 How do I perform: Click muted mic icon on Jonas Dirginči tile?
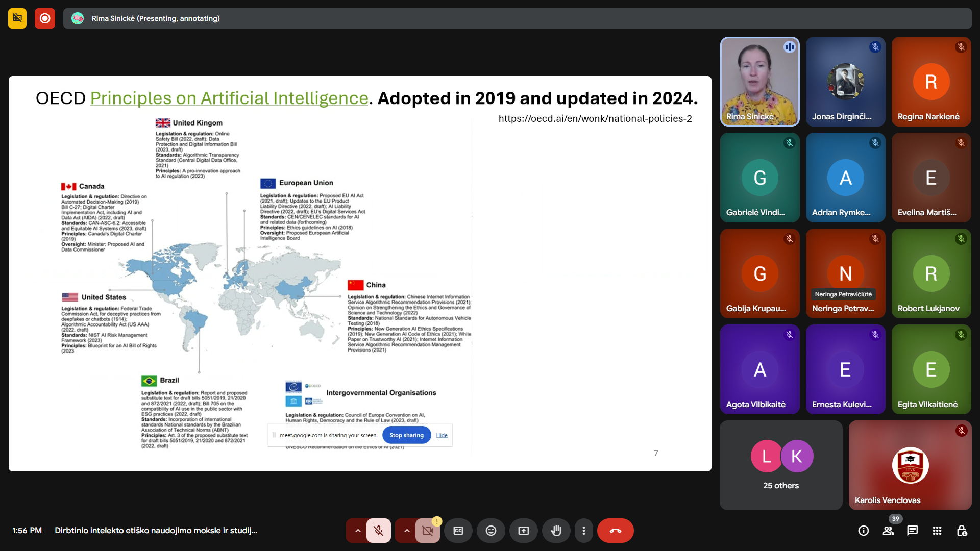[875, 47]
